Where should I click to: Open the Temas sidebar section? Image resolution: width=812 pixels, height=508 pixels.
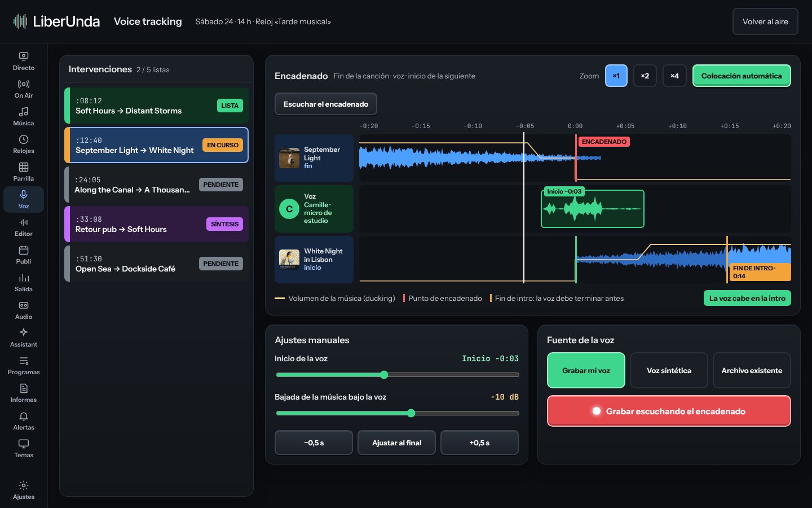pos(24,449)
